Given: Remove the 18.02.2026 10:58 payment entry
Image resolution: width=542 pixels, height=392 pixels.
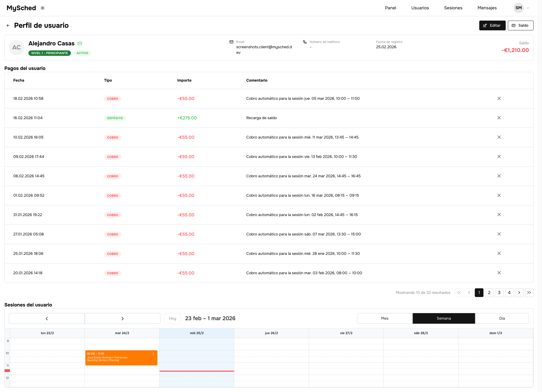Looking at the screenshot, I should point(499,98).
